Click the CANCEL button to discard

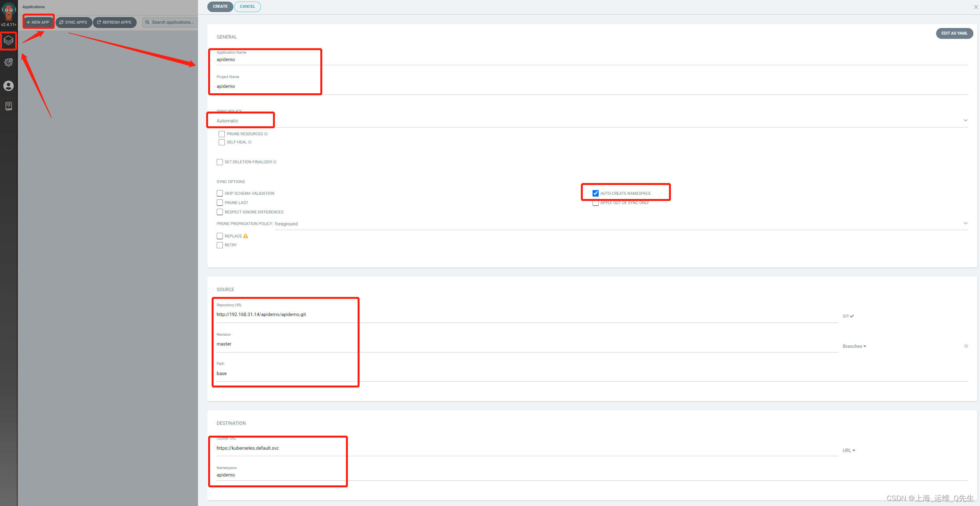(247, 7)
